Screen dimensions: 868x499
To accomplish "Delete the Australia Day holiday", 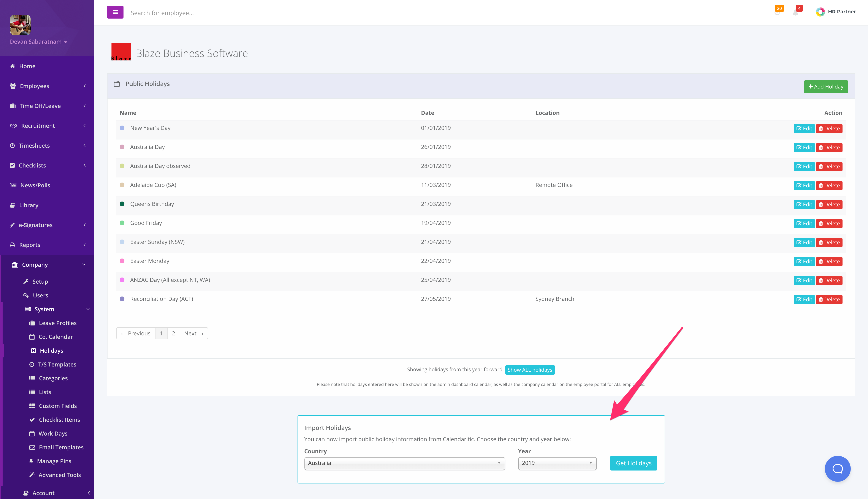I will 829,148.
